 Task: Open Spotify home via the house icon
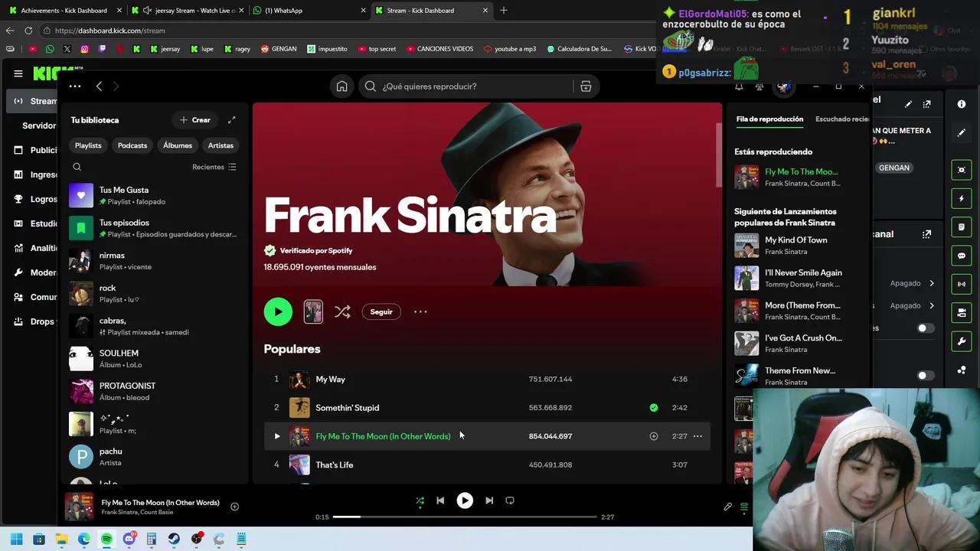[x=342, y=86]
